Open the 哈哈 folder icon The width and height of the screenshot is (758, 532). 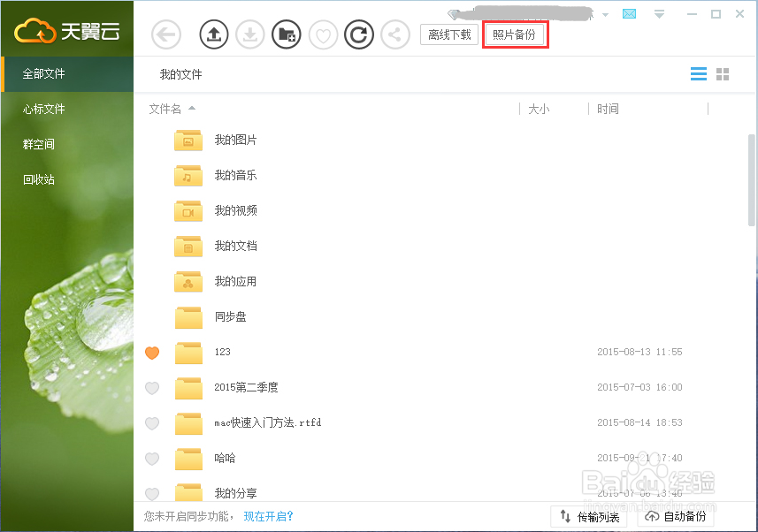pos(188,459)
